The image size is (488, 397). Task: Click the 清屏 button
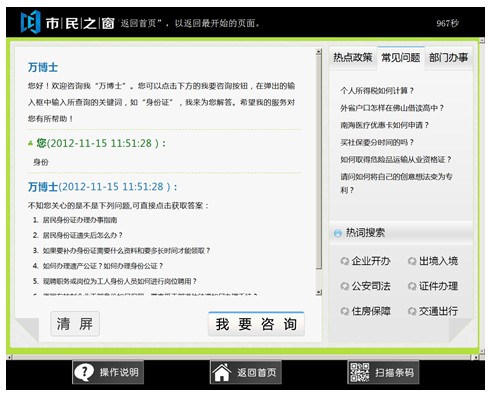coord(75,324)
